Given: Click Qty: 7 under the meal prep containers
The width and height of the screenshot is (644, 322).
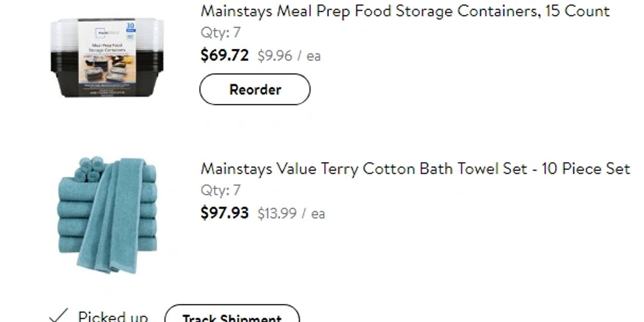Looking at the screenshot, I should click(221, 33).
